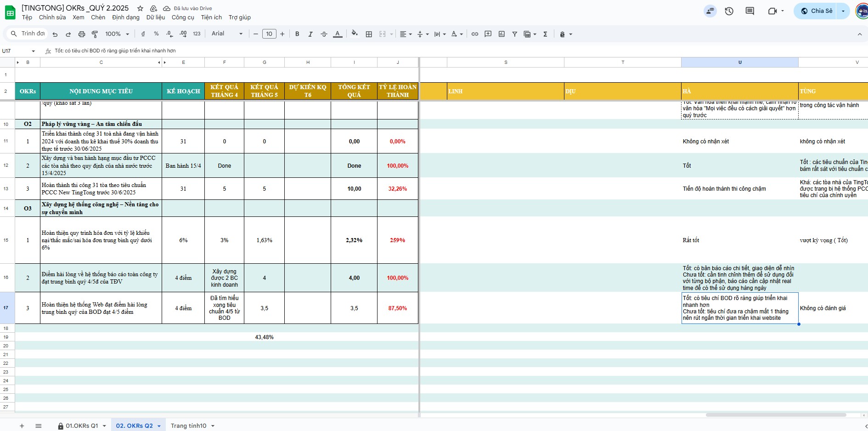The image size is (868, 431).
Task: Toggle bold formatting
Action: click(x=297, y=34)
